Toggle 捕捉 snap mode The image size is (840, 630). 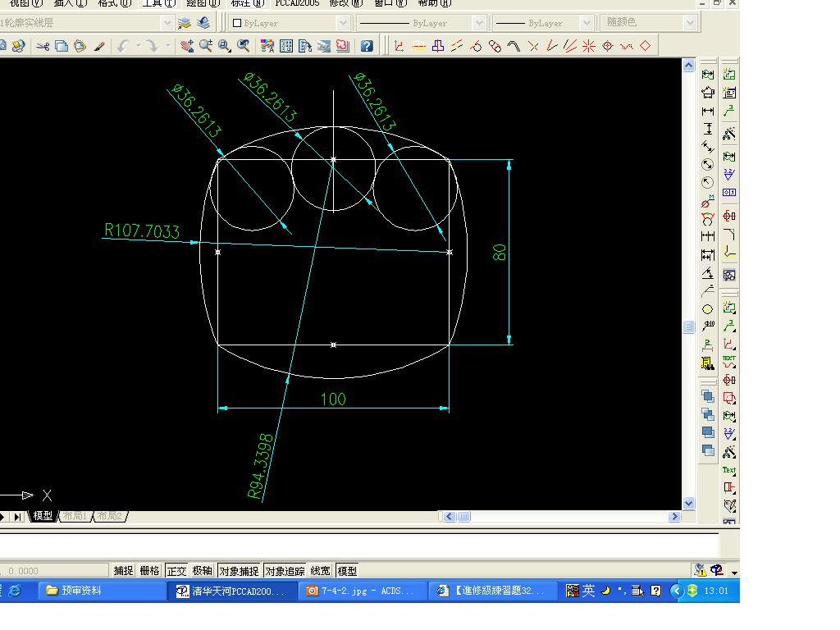(123, 571)
